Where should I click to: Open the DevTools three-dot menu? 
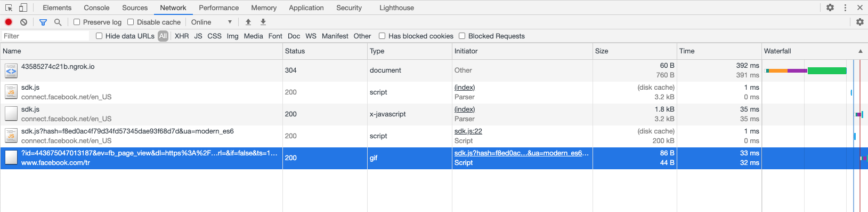[845, 7]
